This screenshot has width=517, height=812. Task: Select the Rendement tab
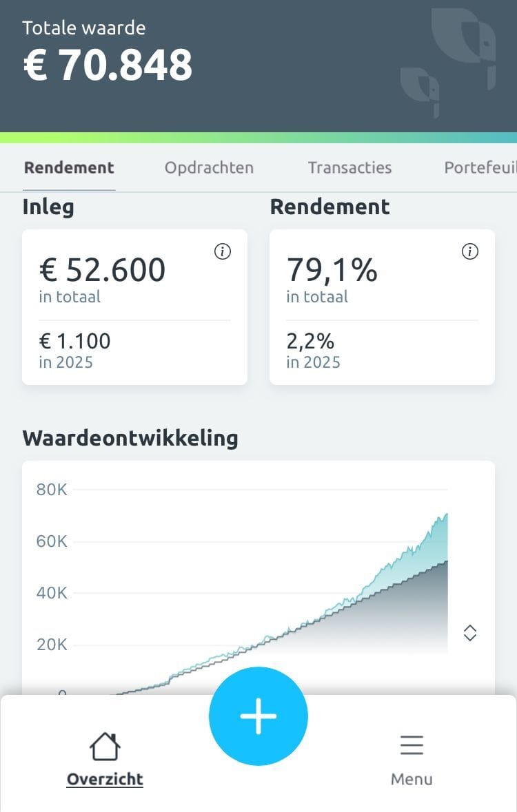coord(69,168)
